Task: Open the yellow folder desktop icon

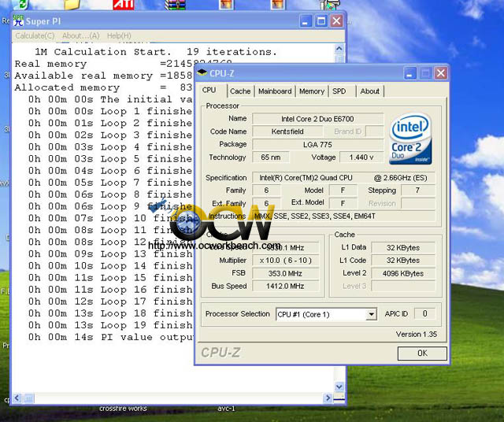Action: pos(72,5)
